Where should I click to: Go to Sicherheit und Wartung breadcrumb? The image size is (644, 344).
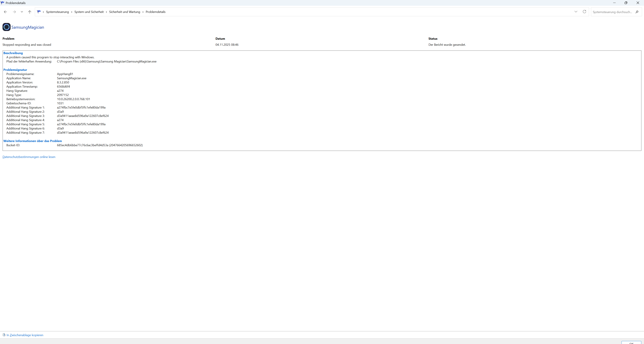[124, 12]
